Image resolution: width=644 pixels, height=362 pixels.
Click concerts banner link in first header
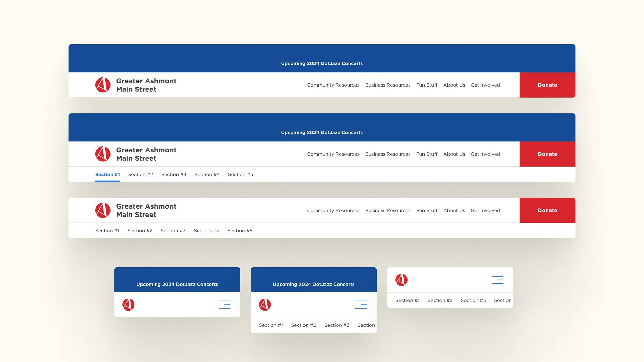pos(322,63)
